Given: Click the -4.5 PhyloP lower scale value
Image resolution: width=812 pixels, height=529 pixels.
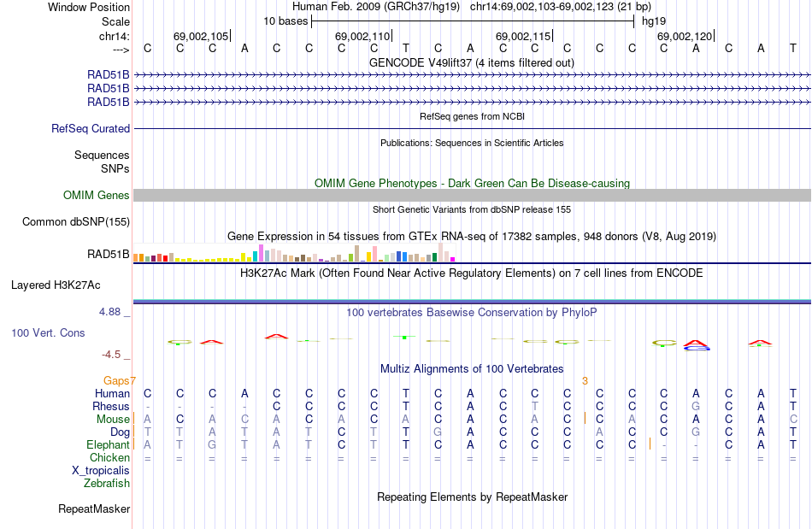Looking at the screenshot, I should [x=111, y=355].
